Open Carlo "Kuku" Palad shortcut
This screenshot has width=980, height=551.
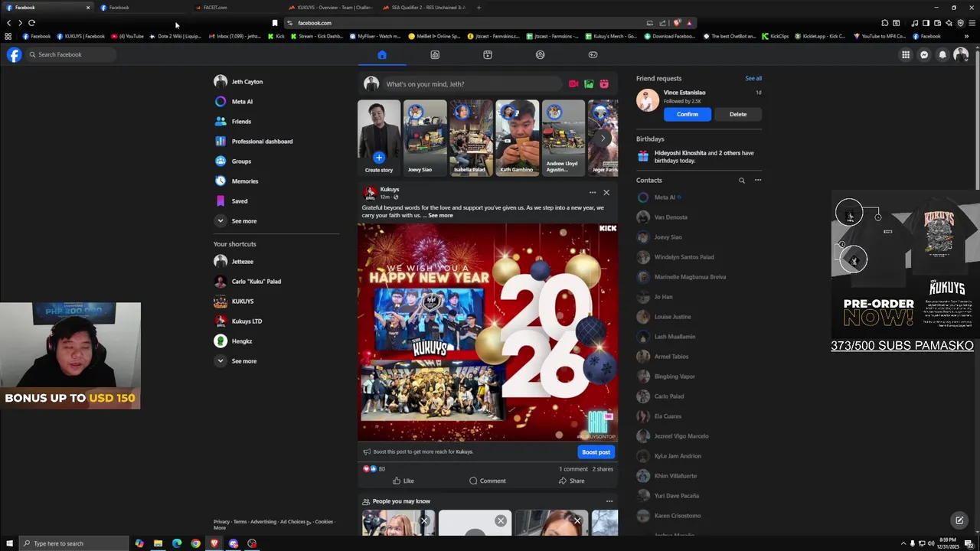point(276,282)
